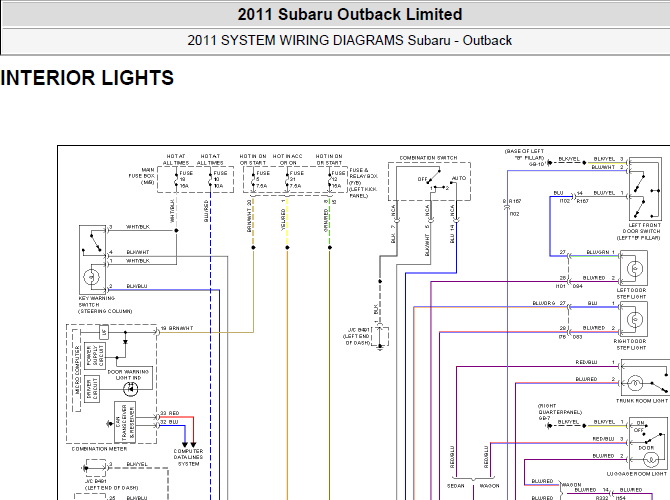
Task: Click the 'ON' position in luggage room light
Action: [x=641, y=422]
